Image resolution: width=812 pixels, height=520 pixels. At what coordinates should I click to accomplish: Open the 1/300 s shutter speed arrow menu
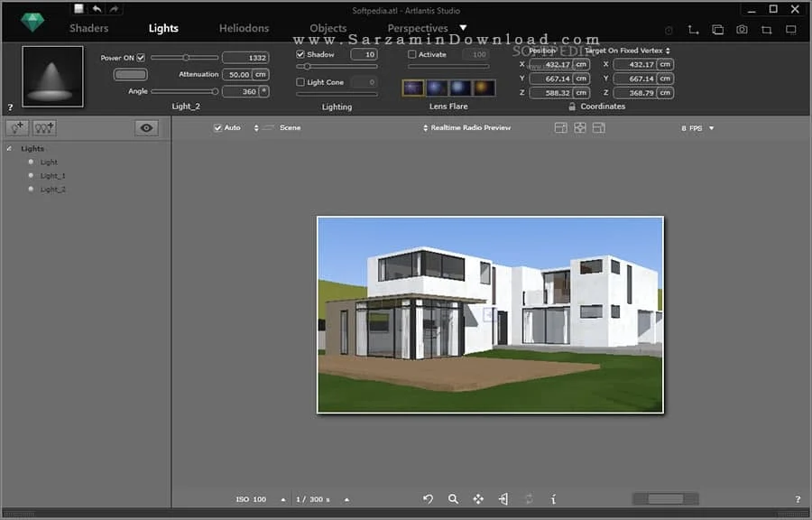pyautogui.click(x=346, y=499)
